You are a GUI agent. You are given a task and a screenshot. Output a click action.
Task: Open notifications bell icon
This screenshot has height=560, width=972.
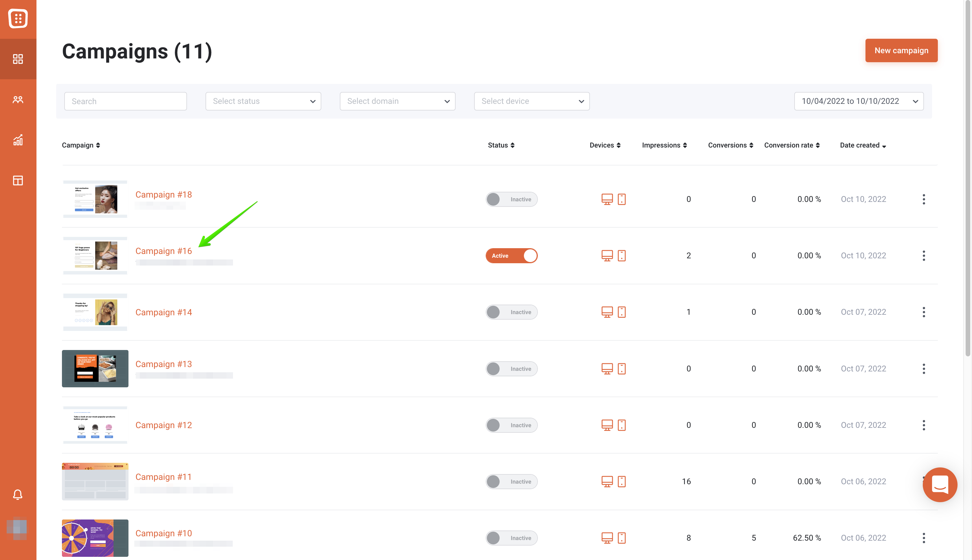point(18,494)
